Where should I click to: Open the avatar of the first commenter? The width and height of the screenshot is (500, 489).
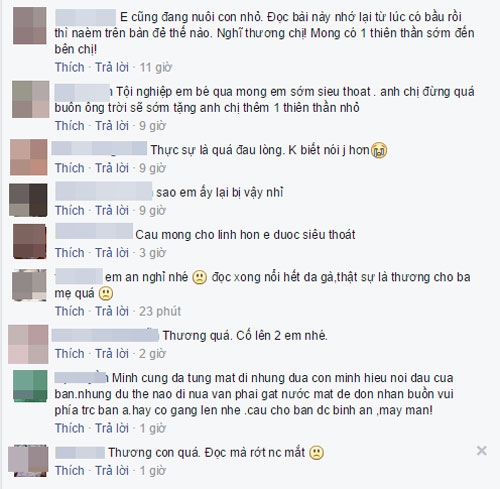pos(30,26)
